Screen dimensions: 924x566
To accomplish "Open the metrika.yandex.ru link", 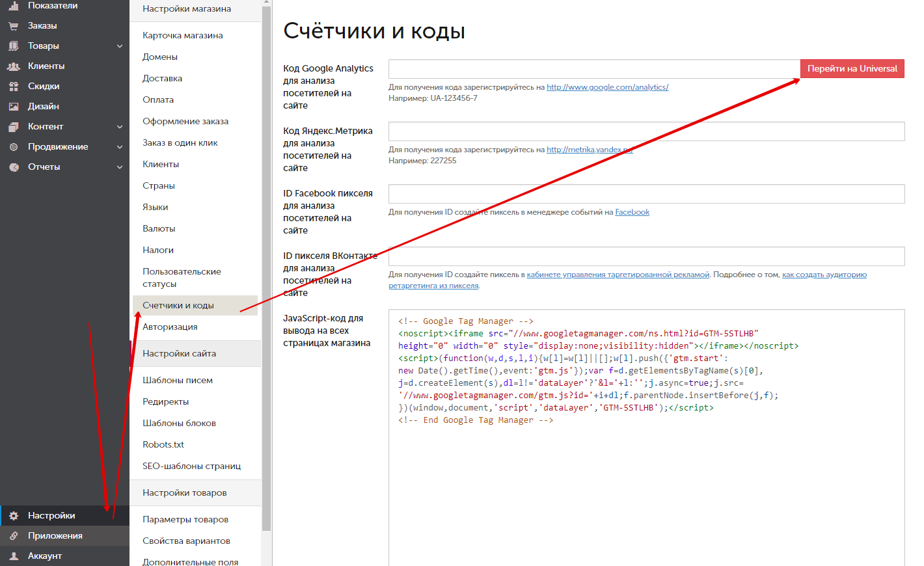I will tap(590, 150).
